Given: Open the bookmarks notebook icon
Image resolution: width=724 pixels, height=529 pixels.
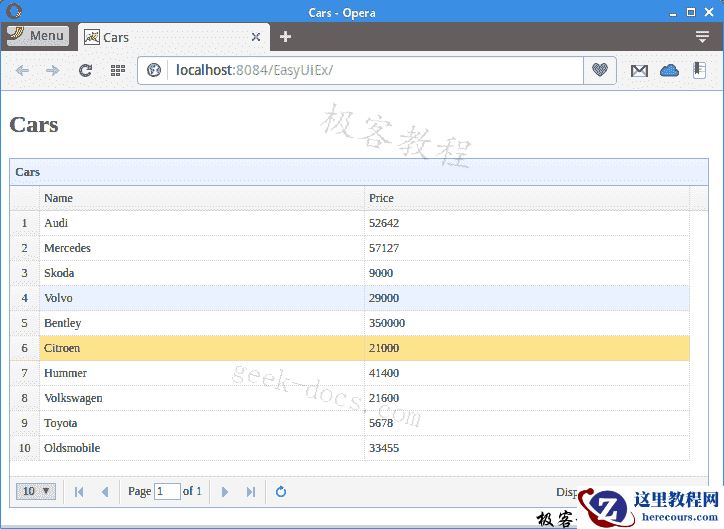Looking at the screenshot, I should click(x=700, y=70).
